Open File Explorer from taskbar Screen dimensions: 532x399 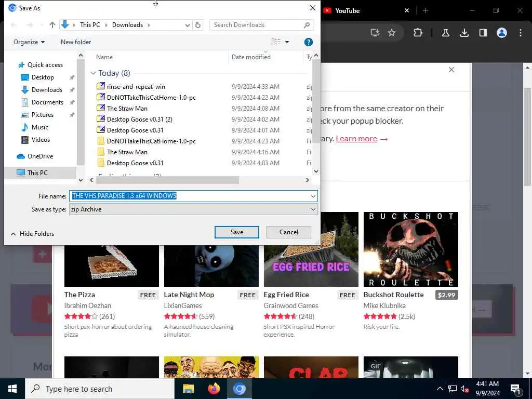tap(188, 389)
